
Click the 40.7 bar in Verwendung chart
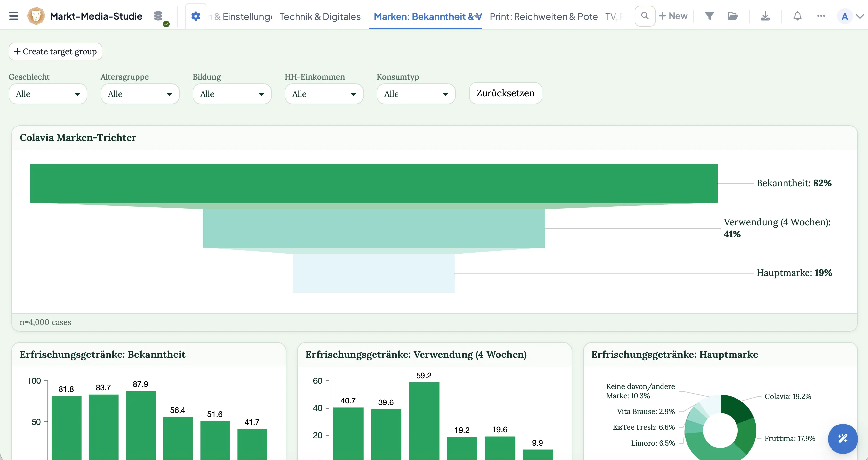348,433
